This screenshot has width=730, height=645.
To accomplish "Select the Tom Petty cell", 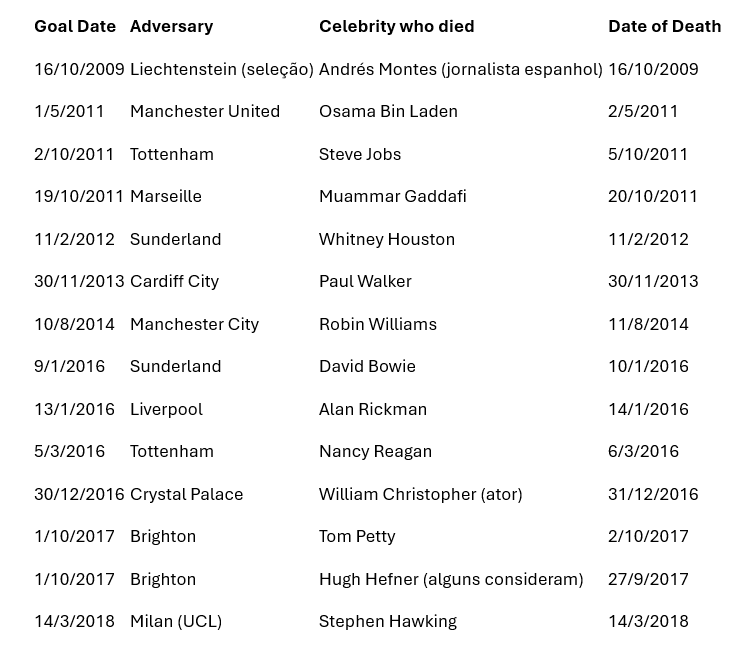I will click(357, 536).
